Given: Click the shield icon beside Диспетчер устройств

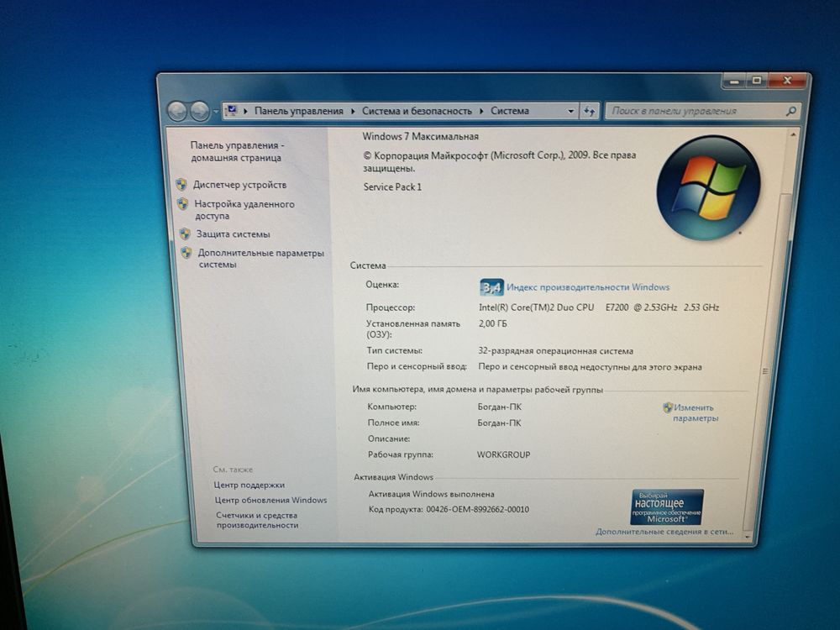Looking at the screenshot, I should (181, 185).
